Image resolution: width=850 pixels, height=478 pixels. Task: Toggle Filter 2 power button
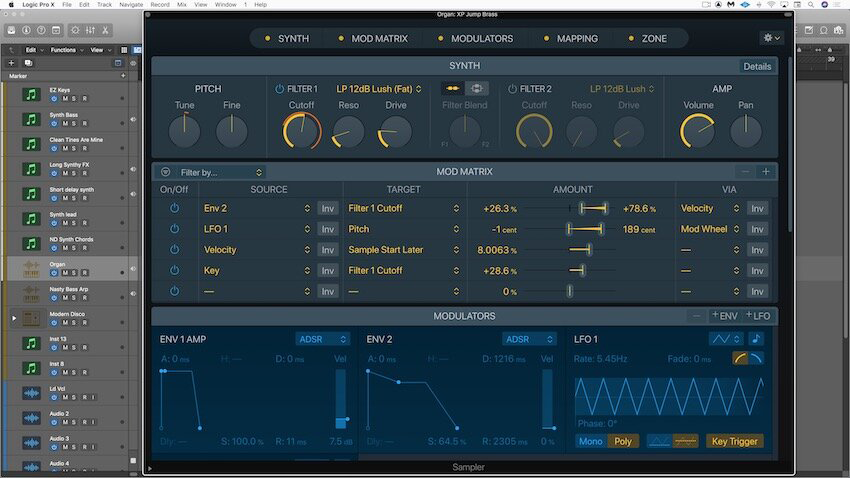512,89
